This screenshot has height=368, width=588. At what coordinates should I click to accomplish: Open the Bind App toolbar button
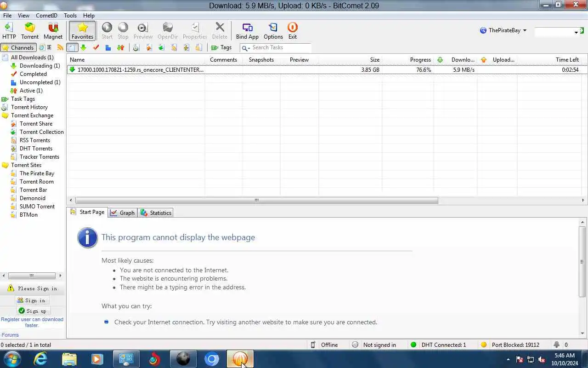pos(247,31)
